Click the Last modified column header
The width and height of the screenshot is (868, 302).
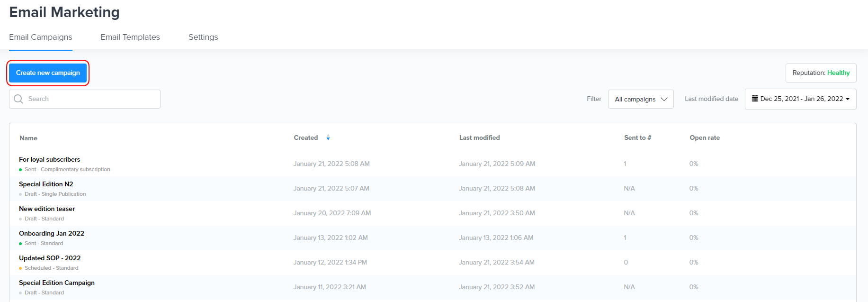pyautogui.click(x=479, y=138)
